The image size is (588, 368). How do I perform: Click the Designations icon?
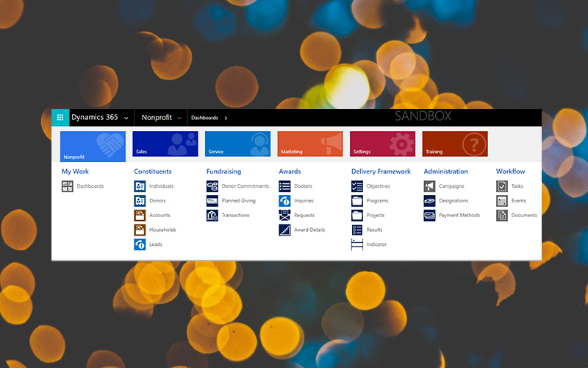(x=430, y=201)
